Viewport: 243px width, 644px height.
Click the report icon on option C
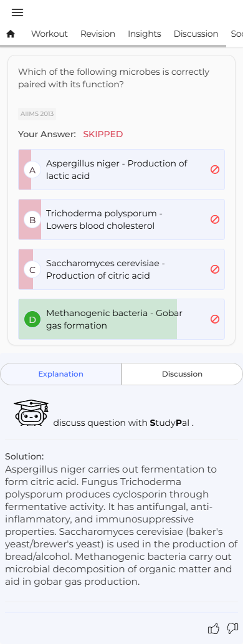click(x=215, y=269)
